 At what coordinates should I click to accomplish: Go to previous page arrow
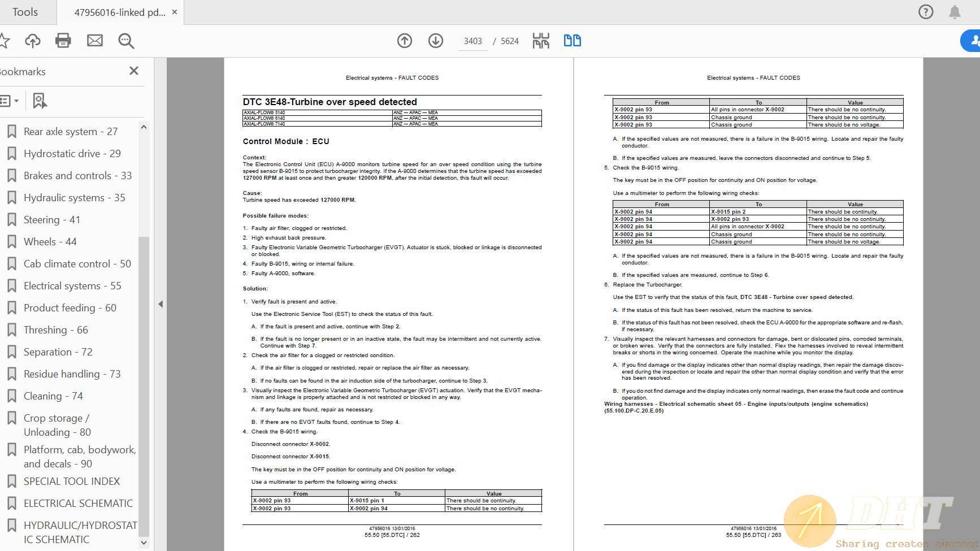pos(405,41)
